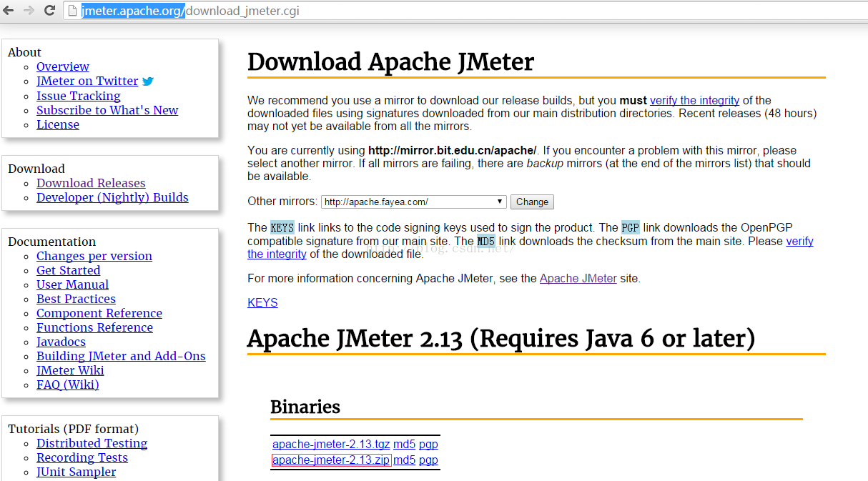The image size is (868, 481).
Task: Download apache-jmeter-2.13.tgz
Action: coord(331,445)
